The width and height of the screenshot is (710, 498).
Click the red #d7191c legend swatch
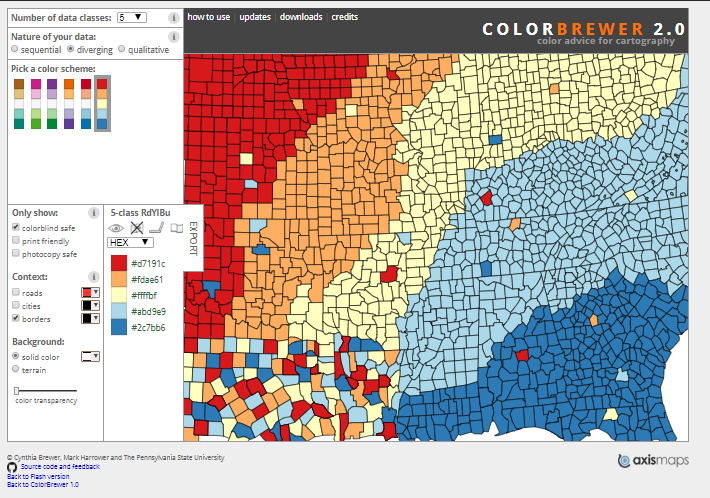[x=119, y=263]
